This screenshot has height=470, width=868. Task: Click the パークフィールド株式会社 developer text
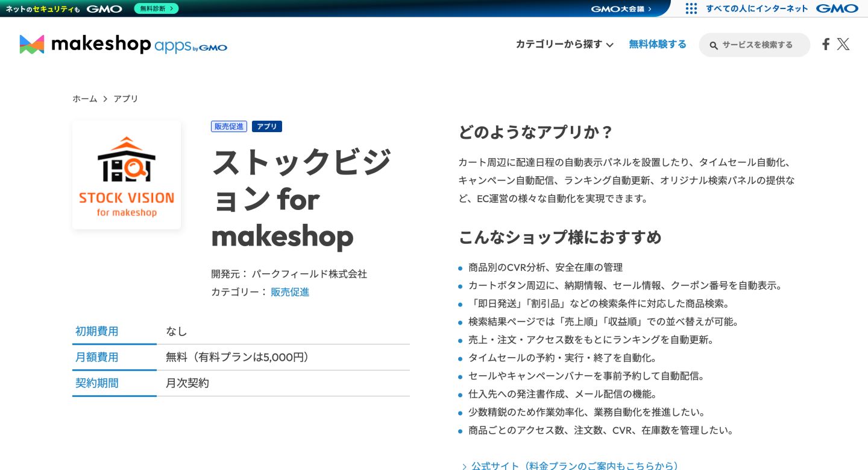309,274
